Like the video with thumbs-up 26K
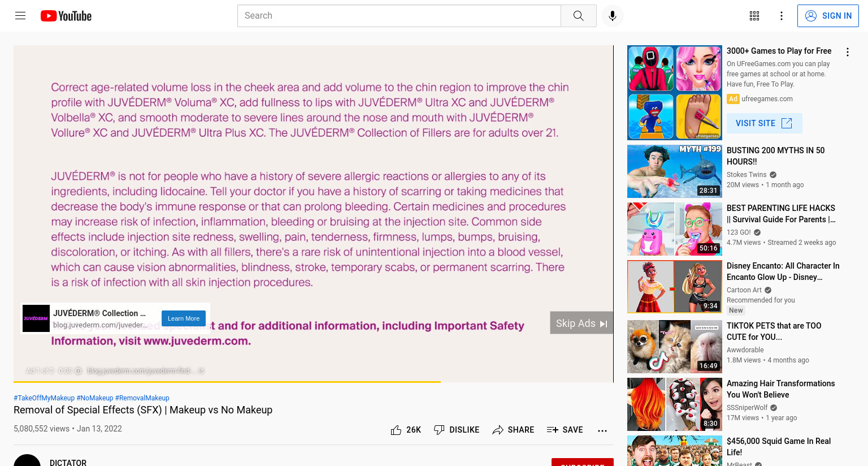The image size is (868, 466). click(406, 430)
